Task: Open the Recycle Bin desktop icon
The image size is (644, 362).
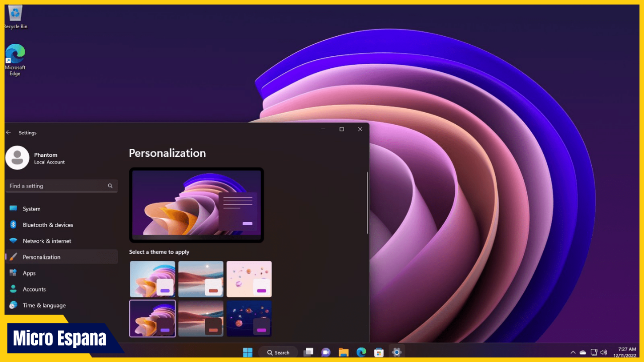Action: pyautogui.click(x=16, y=16)
